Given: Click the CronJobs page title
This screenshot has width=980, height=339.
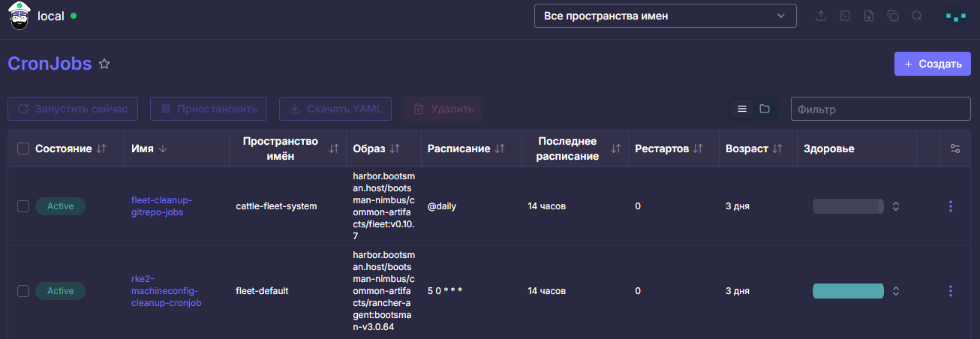Looking at the screenshot, I should click(50, 64).
